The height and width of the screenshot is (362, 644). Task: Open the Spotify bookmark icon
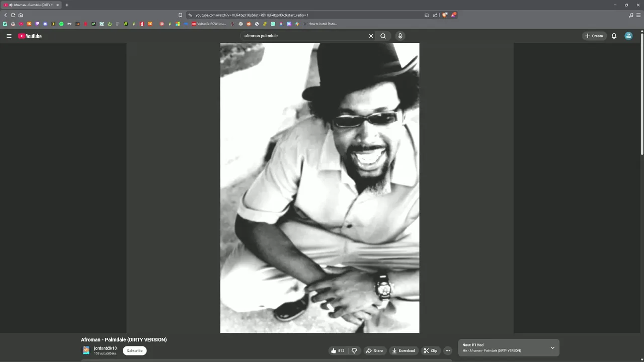coord(61,24)
